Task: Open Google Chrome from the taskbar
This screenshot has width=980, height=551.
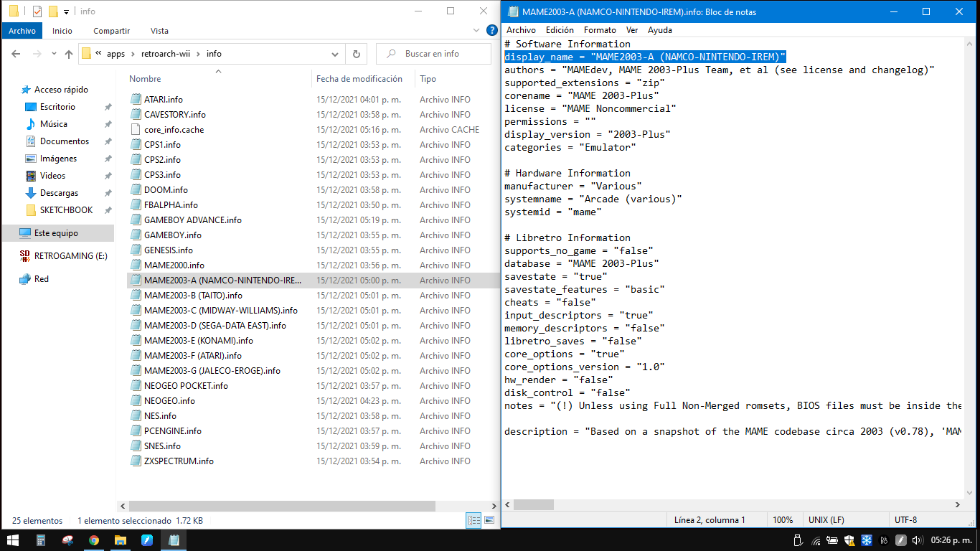Action: tap(94, 540)
